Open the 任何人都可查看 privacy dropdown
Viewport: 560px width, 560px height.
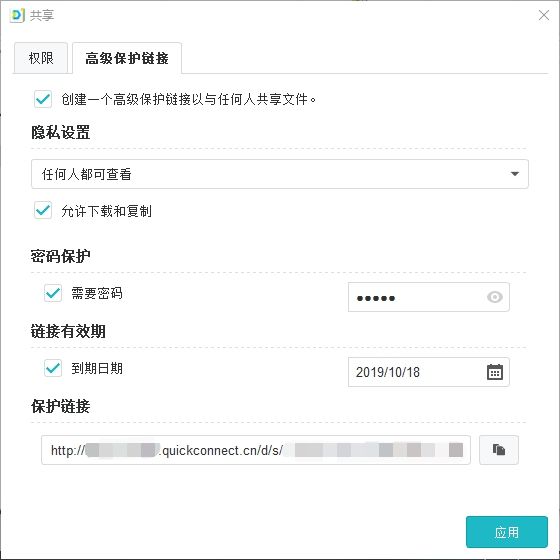[x=280, y=174]
